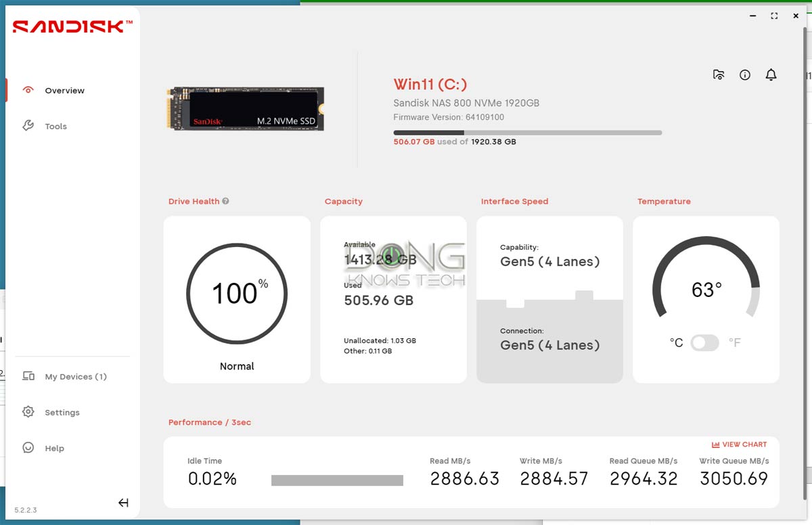
Task: Click the Read Queue MB/s 2964.32 value
Action: 644,479
